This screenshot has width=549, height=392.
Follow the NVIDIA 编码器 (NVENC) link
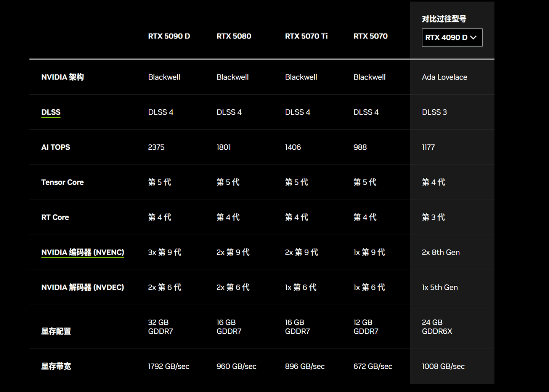point(83,252)
